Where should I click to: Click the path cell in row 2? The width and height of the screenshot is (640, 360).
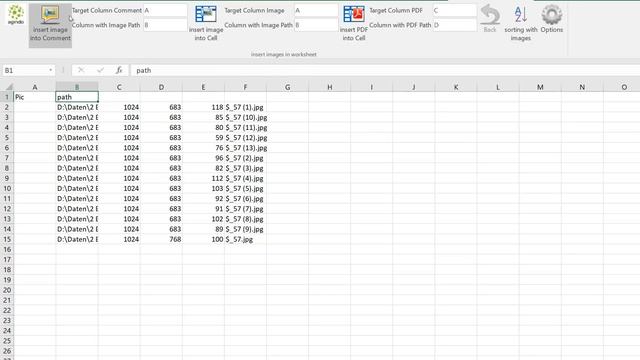[x=77, y=107]
